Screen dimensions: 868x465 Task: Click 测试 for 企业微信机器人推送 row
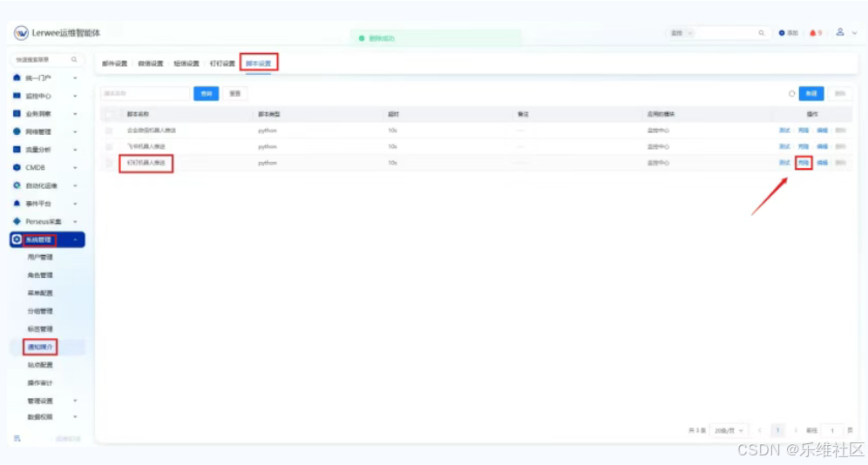coord(784,131)
